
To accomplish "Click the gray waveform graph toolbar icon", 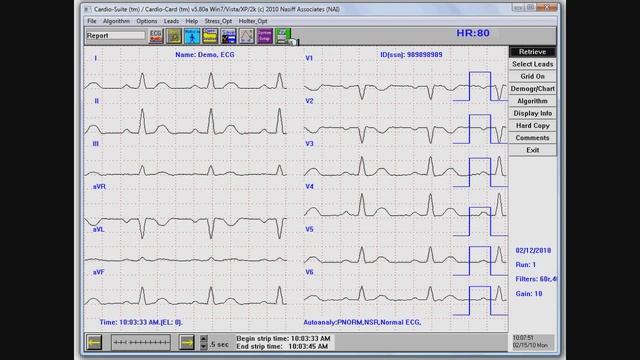I will click(247, 36).
